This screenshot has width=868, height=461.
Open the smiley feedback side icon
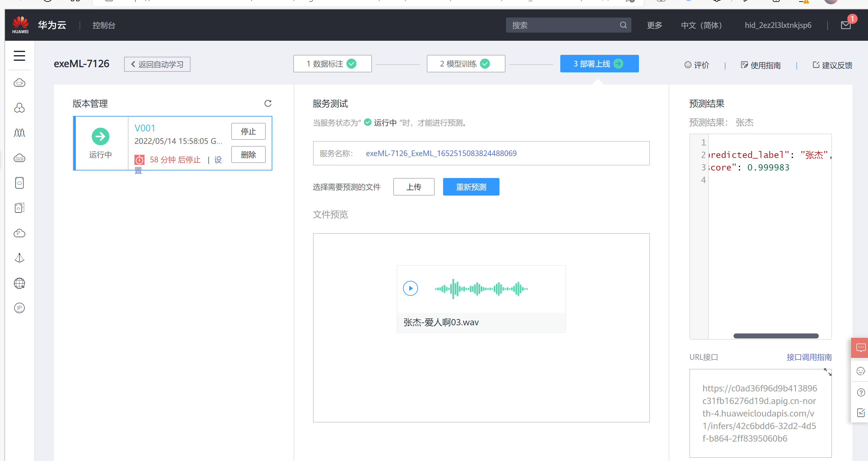tap(860, 371)
